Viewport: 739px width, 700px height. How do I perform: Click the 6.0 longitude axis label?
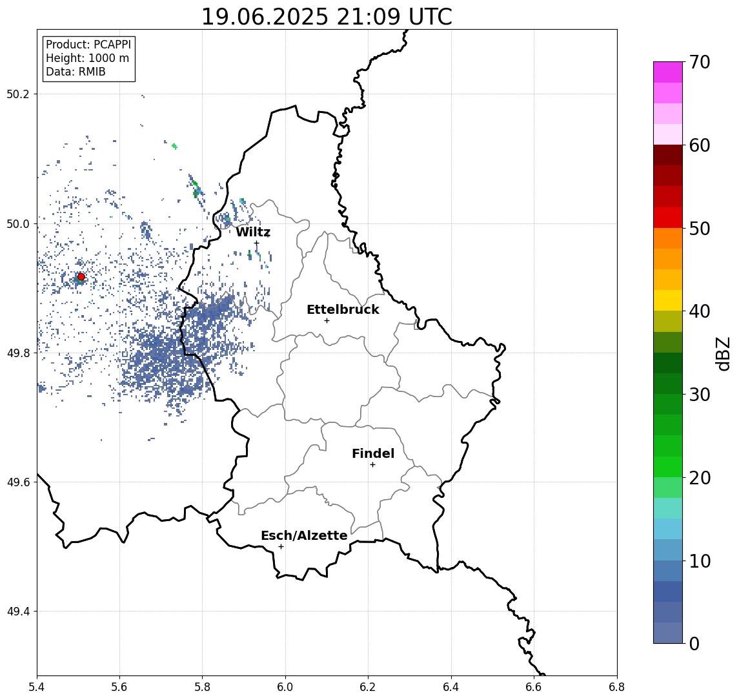coord(286,687)
